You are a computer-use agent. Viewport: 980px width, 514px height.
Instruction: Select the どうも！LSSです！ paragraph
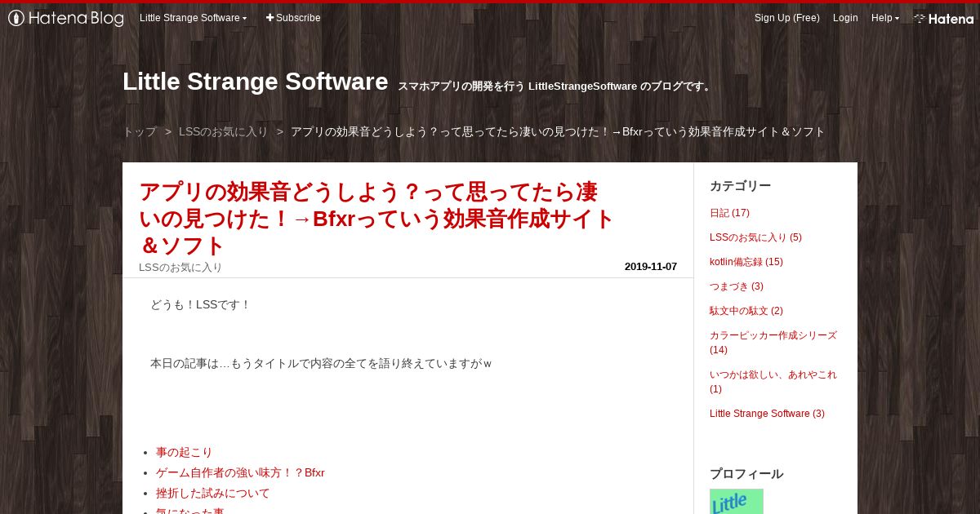[x=201, y=304]
